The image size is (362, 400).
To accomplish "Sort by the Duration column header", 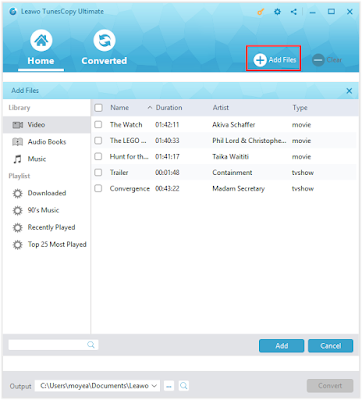I will [169, 108].
